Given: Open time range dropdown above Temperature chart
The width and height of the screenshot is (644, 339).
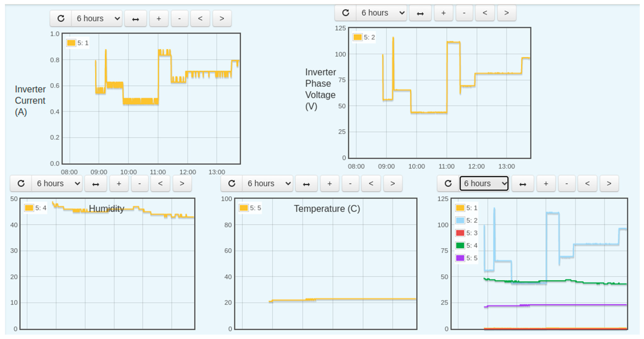Looking at the screenshot, I should [x=268, y=184].
